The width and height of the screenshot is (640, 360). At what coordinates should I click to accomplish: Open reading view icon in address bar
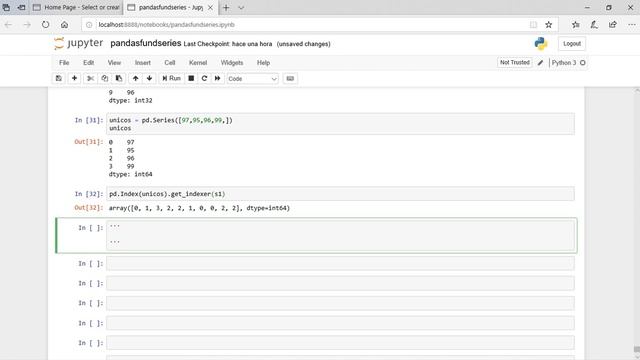click(533, 25)
